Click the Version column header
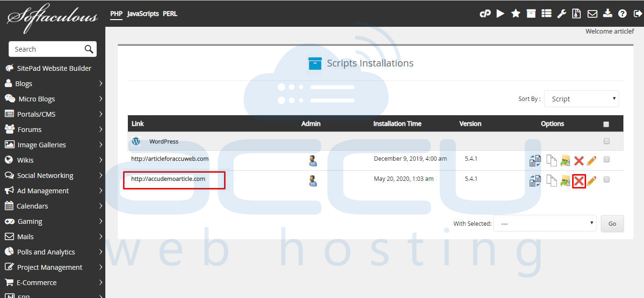This screenshot has width=644, height=298. (470, 123)
